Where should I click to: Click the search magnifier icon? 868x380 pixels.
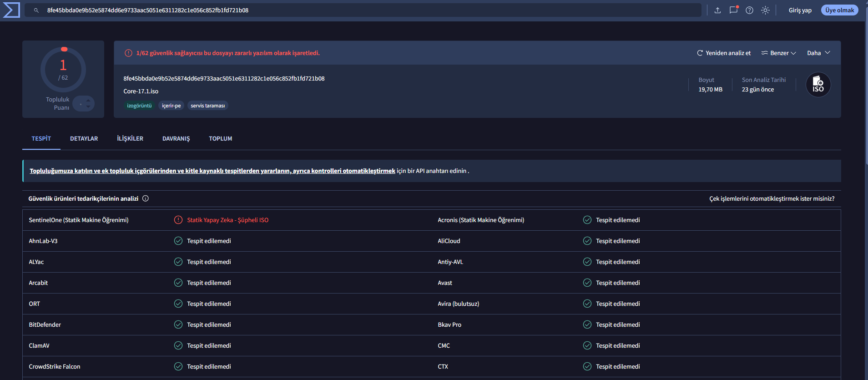coord(36,10)
